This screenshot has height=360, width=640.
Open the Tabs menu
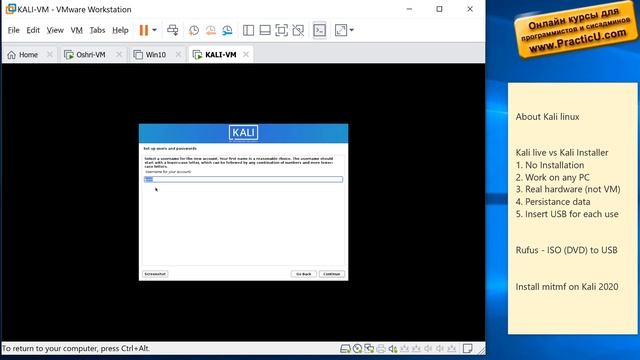(98, 30)
